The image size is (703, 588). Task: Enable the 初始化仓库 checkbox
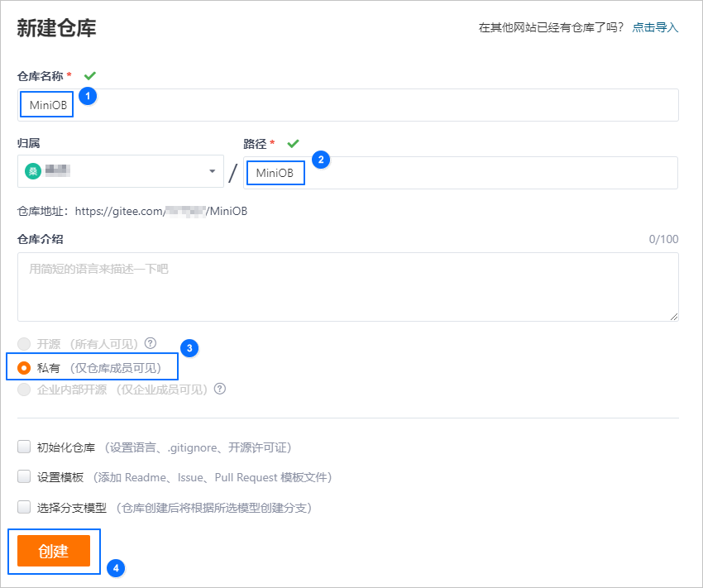click(24, 447)
